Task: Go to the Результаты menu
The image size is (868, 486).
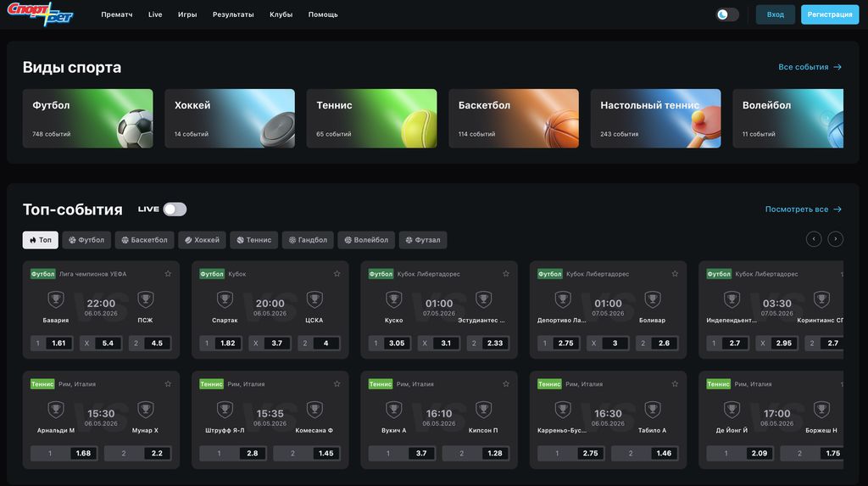Action: [x=233, y=14]
